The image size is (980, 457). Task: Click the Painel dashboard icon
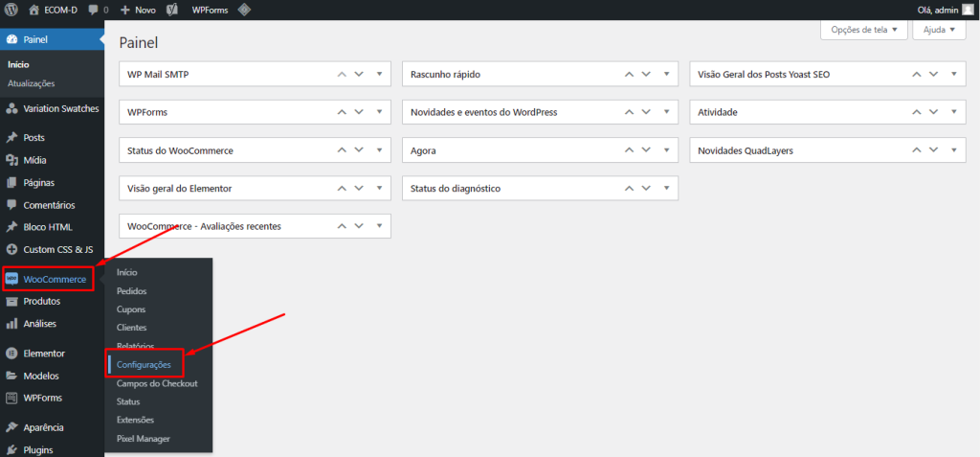tap(11, 40)
